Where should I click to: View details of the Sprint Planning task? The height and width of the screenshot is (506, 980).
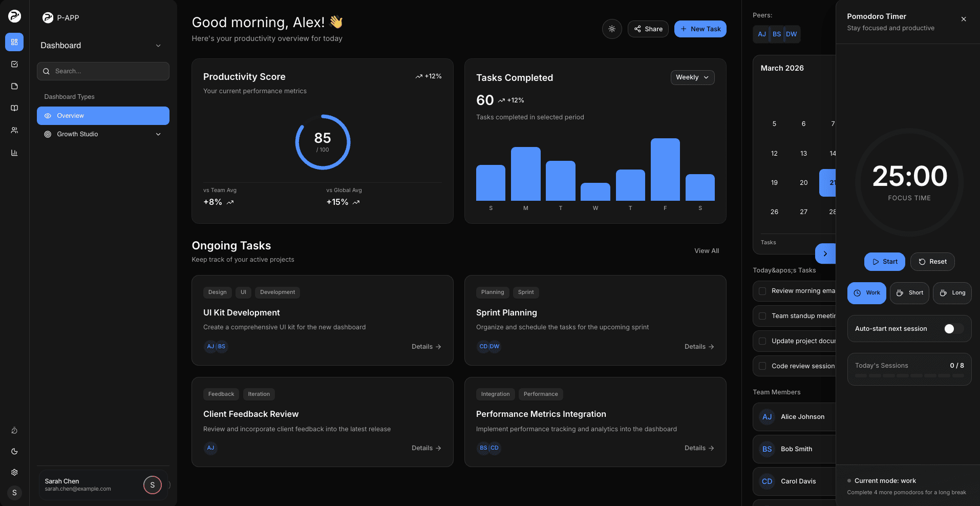[698, 346]
